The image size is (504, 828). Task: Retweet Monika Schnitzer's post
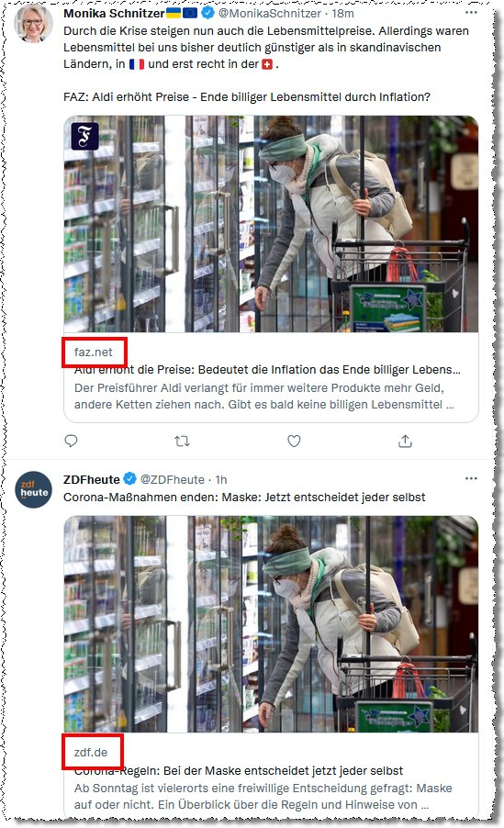pyautogui.click(x=183, y=441)
